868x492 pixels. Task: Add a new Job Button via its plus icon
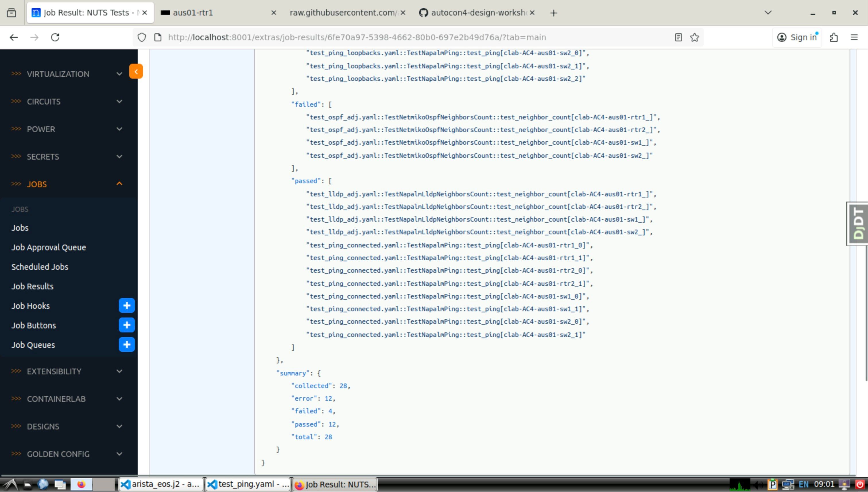tap(127, 325)
